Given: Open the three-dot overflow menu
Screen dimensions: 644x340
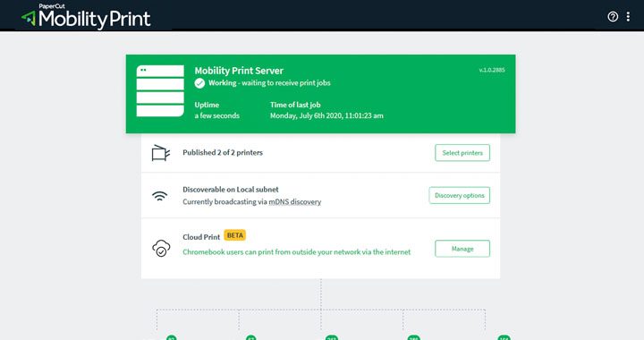Looking at the screenshot, I should [628, 16].
